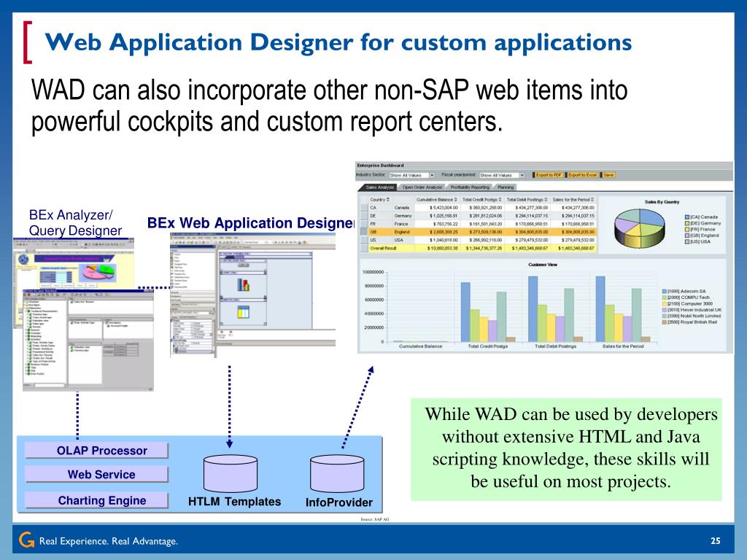The height and width of the screenshot is (560, 747).
Task: Click the Charting Engine box
Action: (x=97, y=500)
